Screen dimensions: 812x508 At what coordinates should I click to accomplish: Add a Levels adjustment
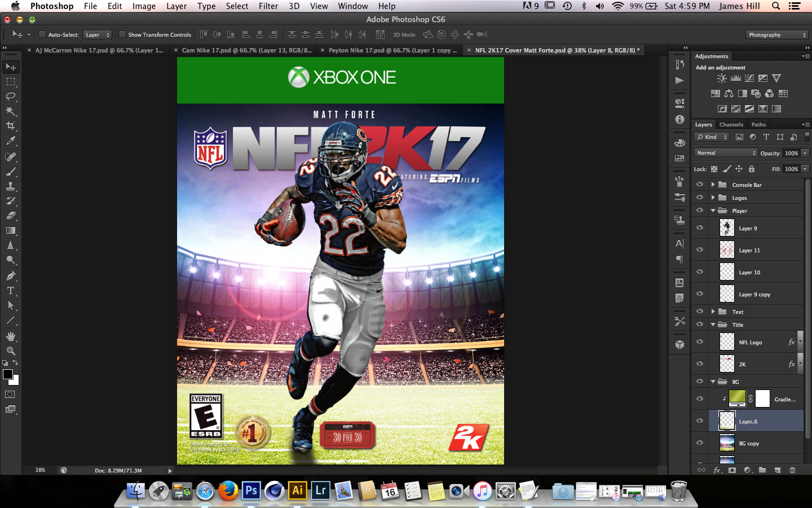pos(736,78)
